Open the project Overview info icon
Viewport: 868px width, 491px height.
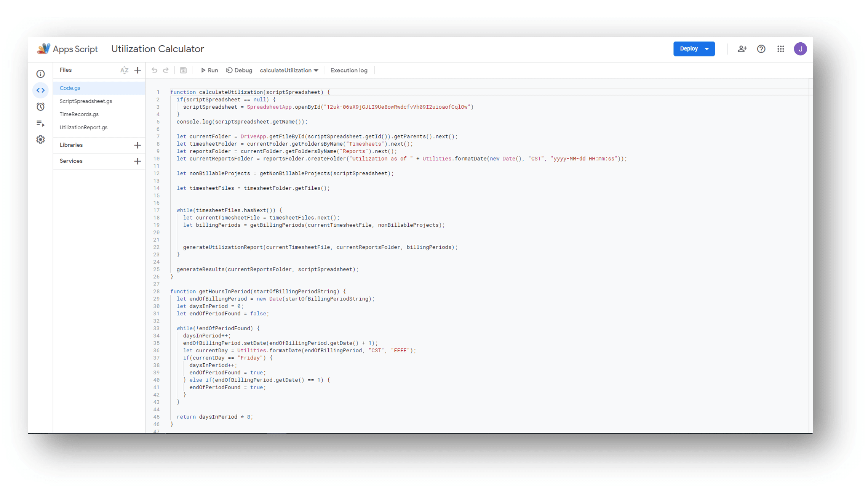[40, 74]
